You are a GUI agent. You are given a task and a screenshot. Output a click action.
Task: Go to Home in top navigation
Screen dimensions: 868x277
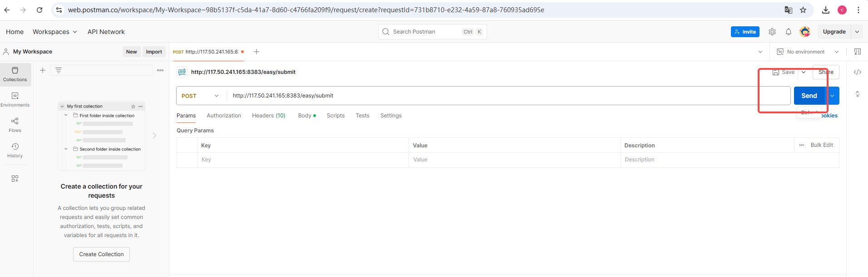click(x=15, y=32)
